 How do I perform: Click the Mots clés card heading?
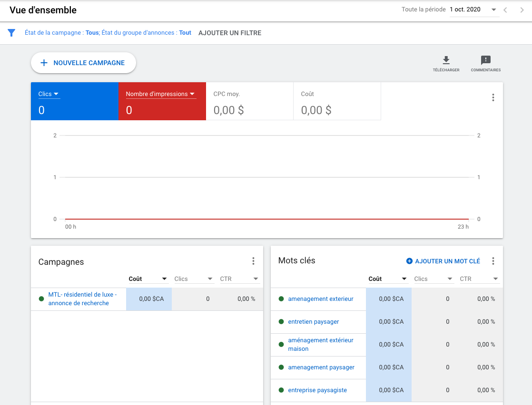click(297, 260)
